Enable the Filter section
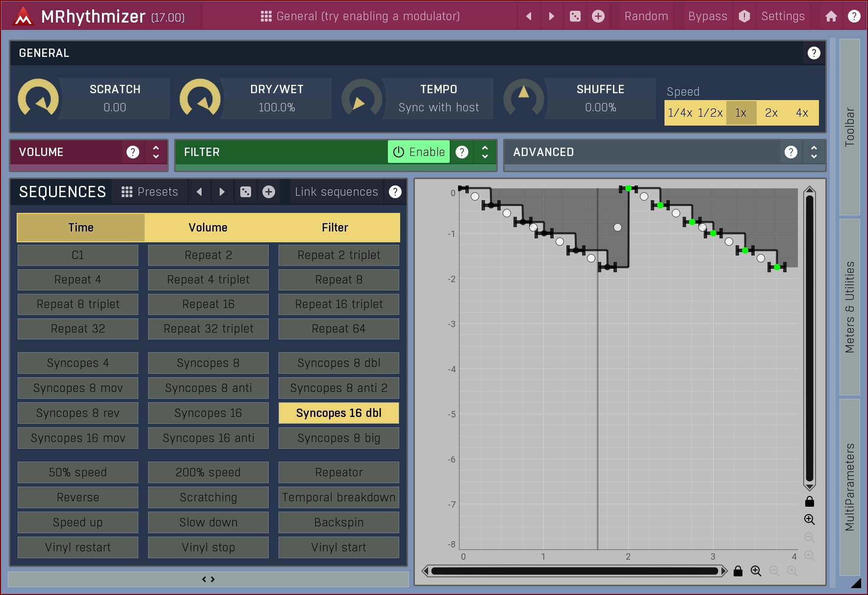 point(419,152)
